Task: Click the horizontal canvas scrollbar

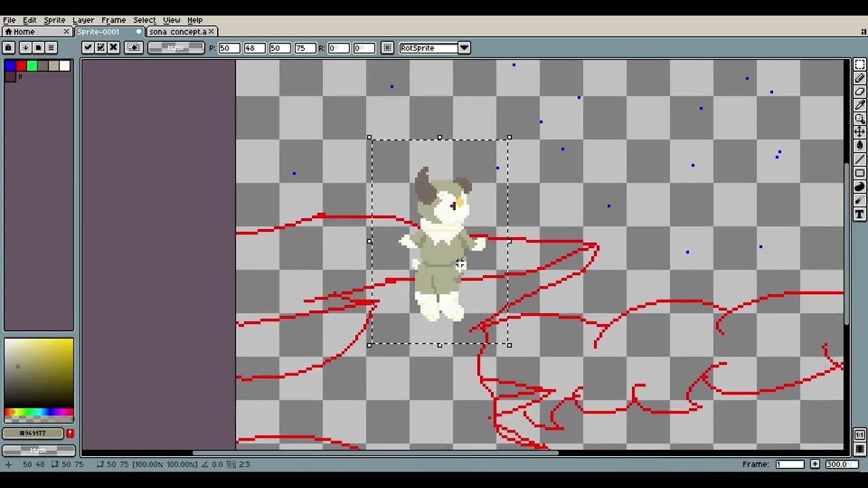Action: pos(376,453)
